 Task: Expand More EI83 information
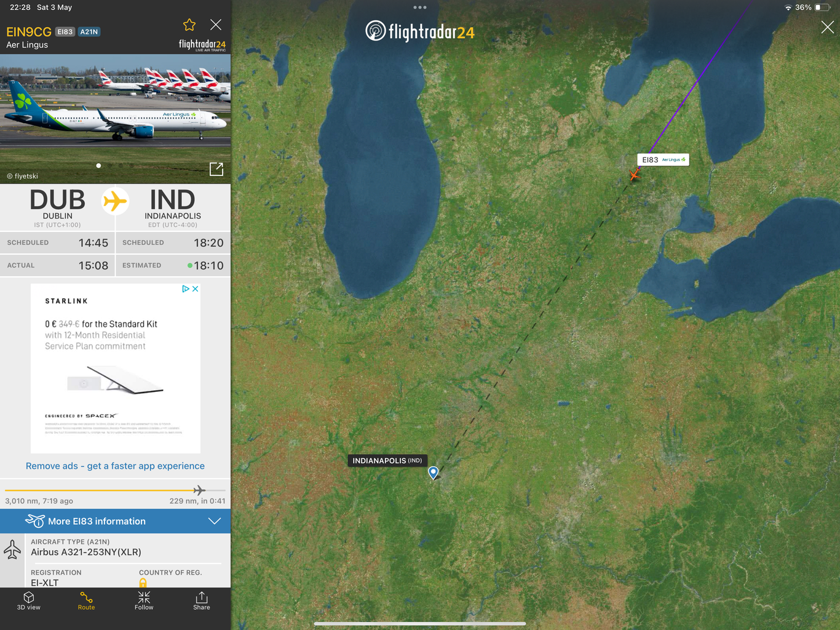tap(116, 521)
